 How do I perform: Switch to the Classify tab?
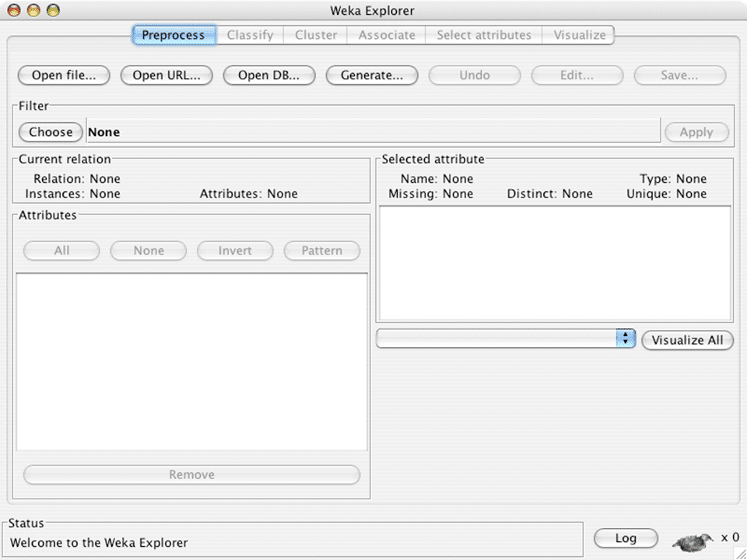[x=250, y=35]
